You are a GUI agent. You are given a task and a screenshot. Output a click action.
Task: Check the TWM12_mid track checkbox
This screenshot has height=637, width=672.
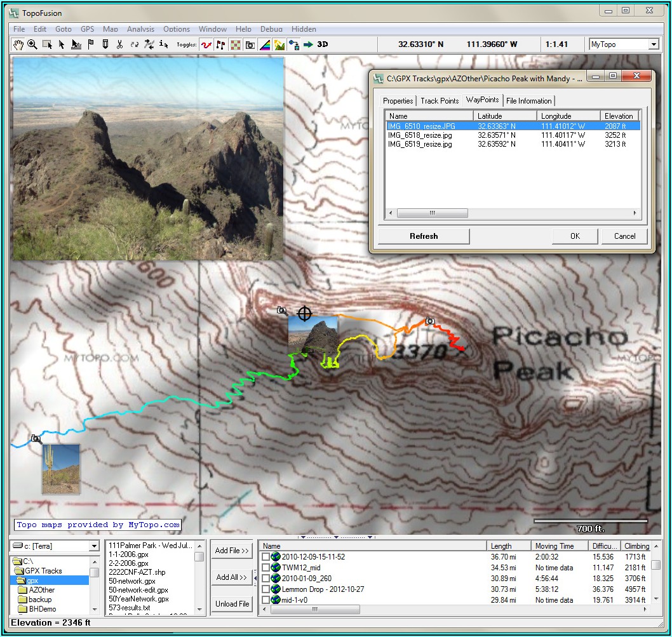pyautogui.click(x=265, y=568)
